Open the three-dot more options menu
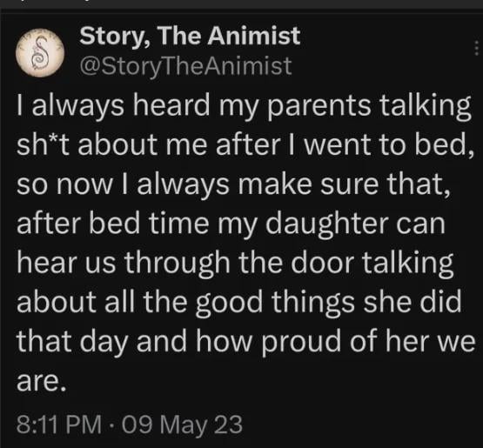The width and height of the screenshot is (483, 448). click(477, 49)
